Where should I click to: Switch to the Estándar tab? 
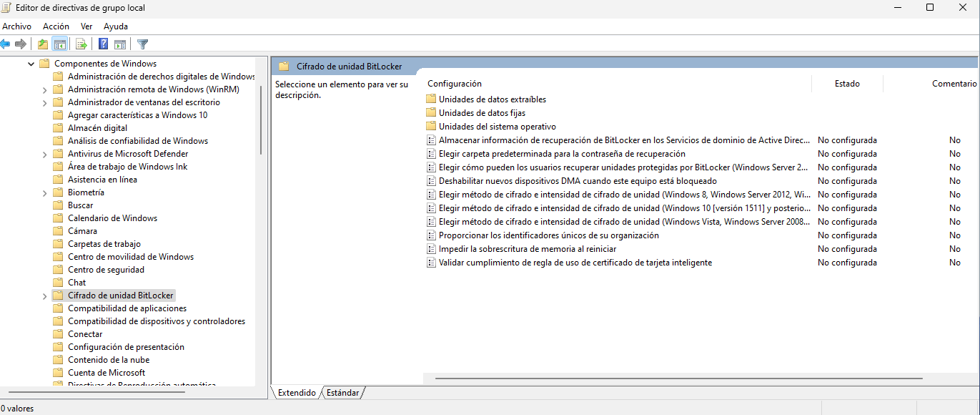point(342,393)
